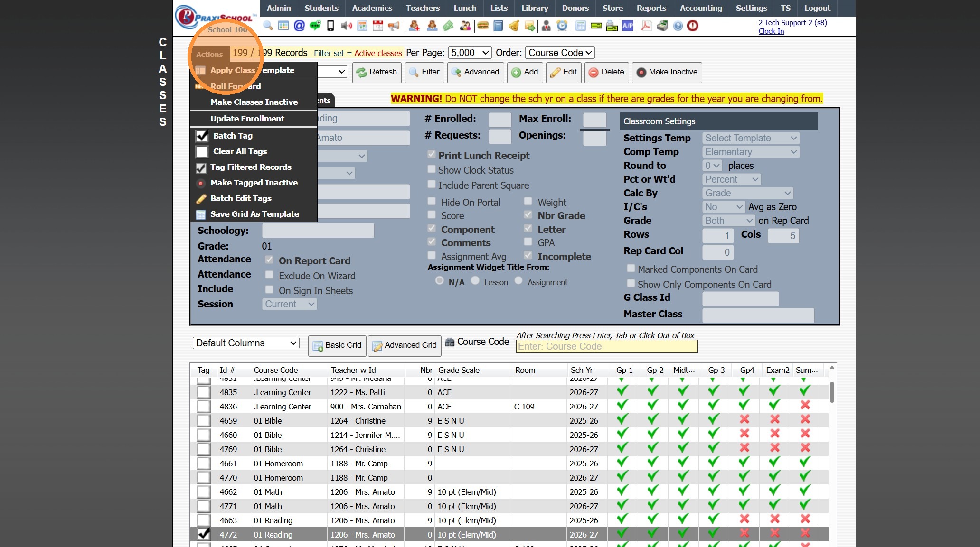Click the Enter Course Code search field
The image size is (980, 547).
pyautogui.click(x=606, y=346)
